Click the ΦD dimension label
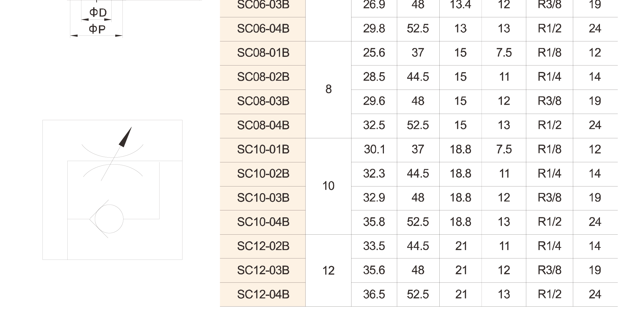Viewport: 644px width, 328px height. (x=98, y=12)
